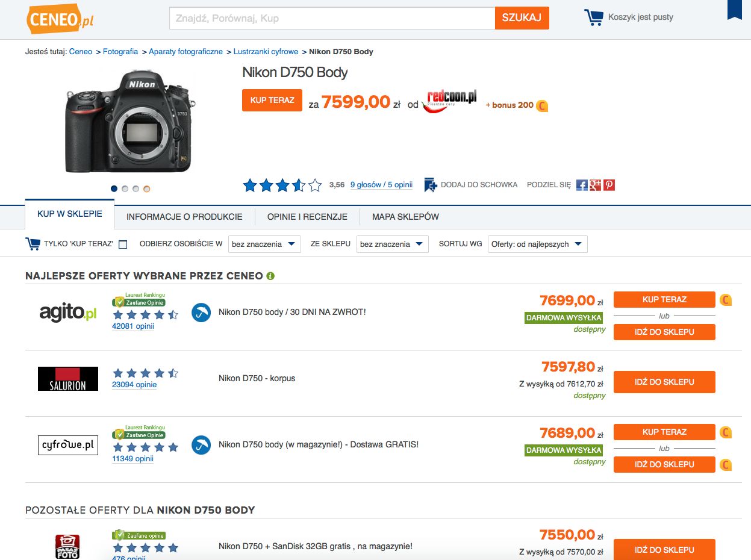Open the Ze sklepu dropdown

tap(393, 244)
